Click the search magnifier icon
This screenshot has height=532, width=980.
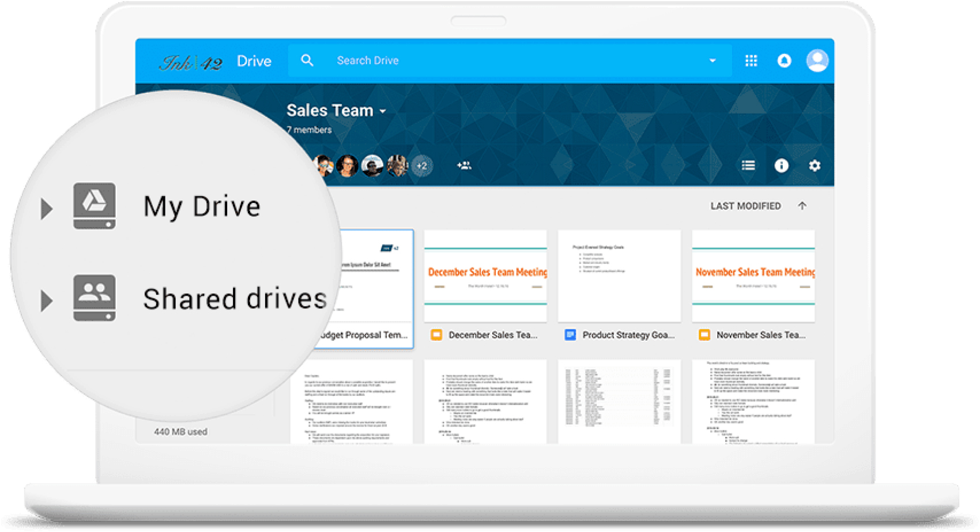307,60
